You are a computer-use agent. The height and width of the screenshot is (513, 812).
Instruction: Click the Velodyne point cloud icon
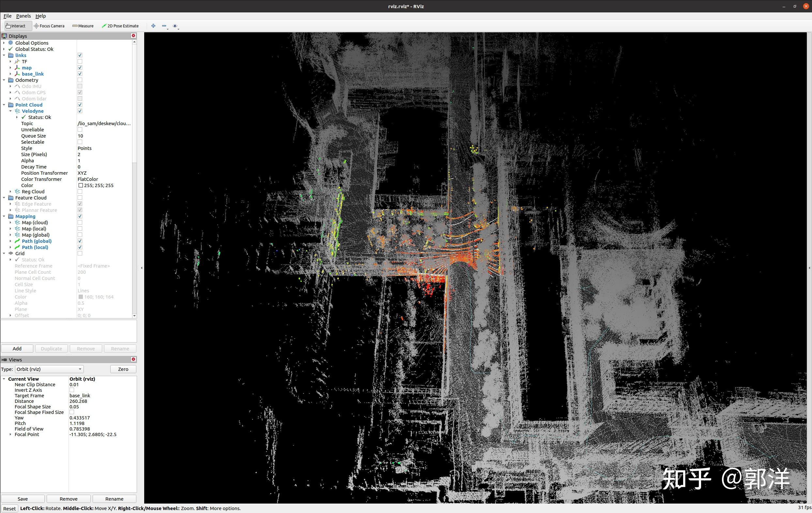click(17, 111)
